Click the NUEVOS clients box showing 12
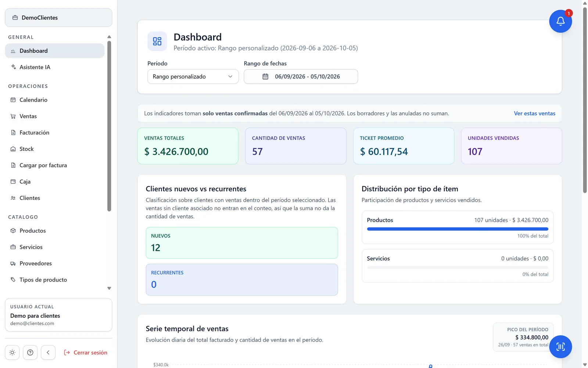The image size is (588, 368). point(242,243)
